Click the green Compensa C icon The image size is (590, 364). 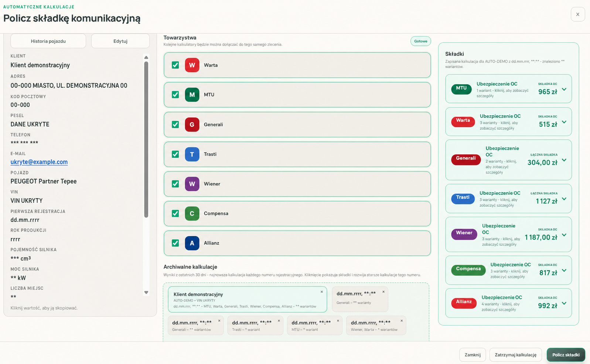tap(192, 213)
